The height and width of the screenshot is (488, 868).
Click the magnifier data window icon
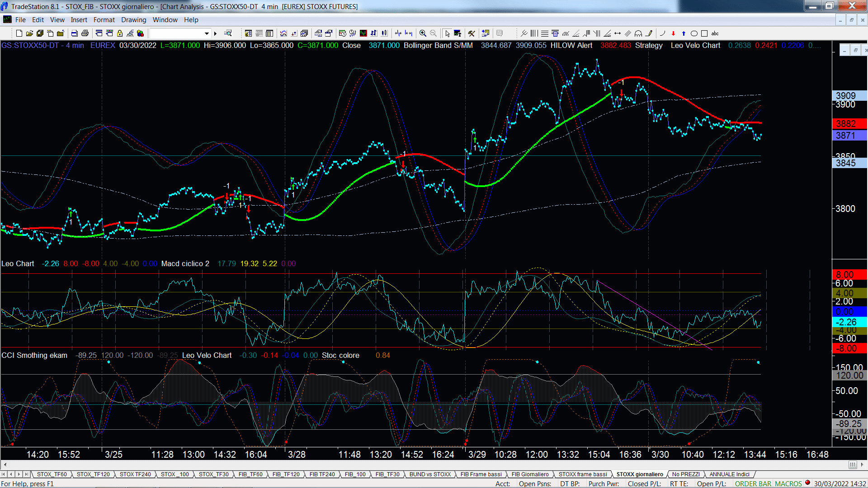228,33
